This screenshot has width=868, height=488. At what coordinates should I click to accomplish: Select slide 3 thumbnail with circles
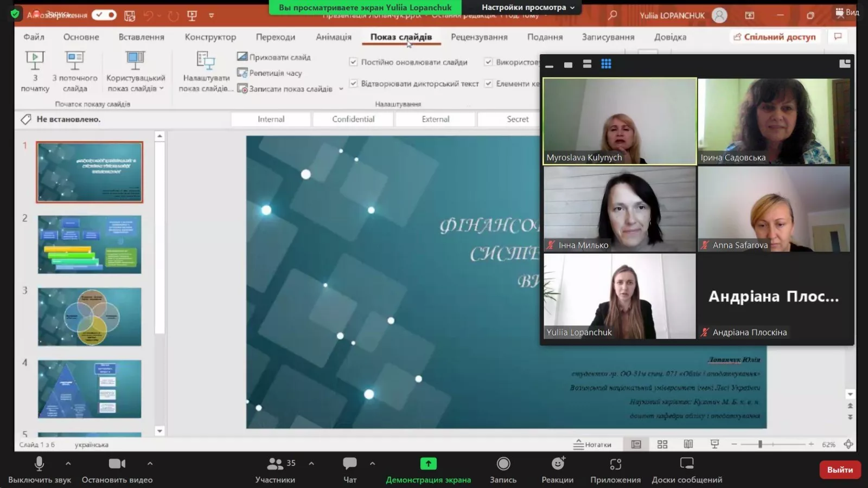click(90, 317)
